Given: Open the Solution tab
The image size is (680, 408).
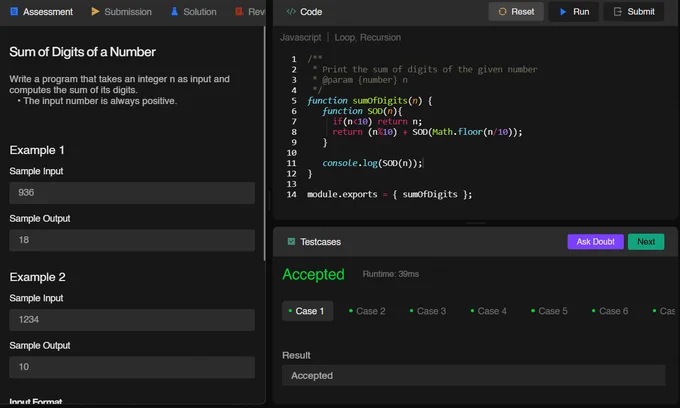Looking at the screenshot, I should tap(193, 12).
